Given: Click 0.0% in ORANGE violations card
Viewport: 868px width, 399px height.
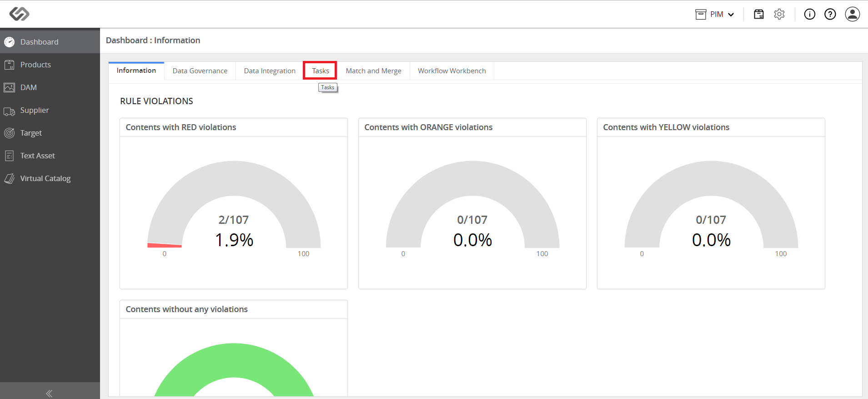Looking at the screenshot, I should point(473,240).
